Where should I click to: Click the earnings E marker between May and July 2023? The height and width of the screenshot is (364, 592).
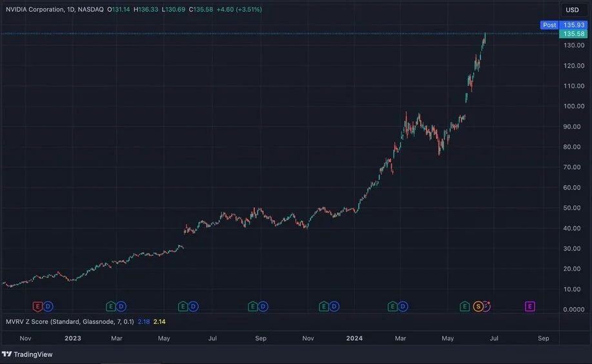[x=183, y=306]
